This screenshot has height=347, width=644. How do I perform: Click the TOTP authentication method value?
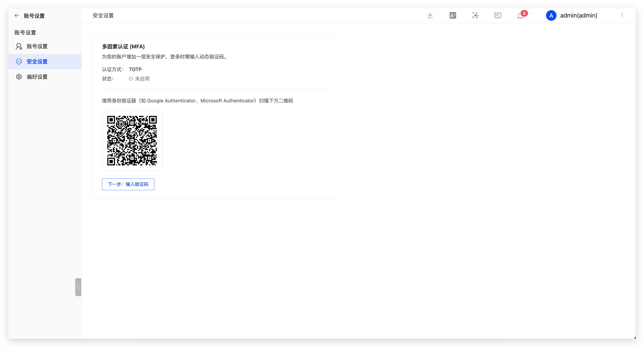(135, 69)
